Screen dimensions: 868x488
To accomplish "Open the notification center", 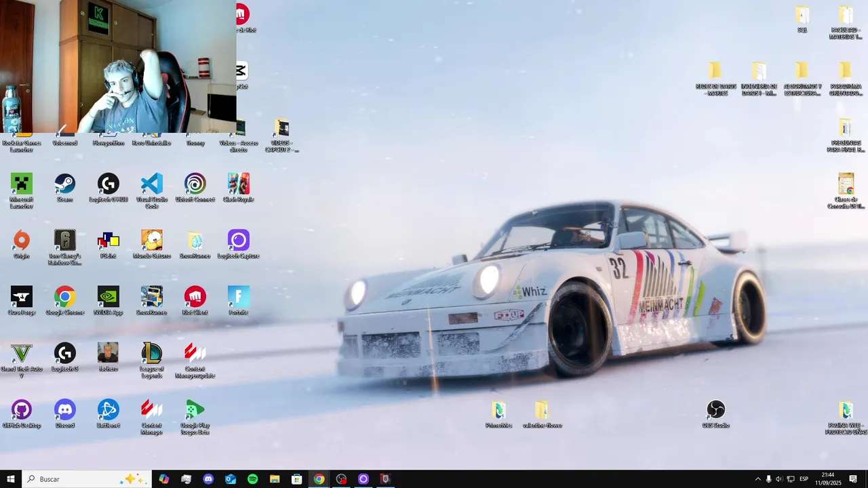I will [x=853, y=479].
